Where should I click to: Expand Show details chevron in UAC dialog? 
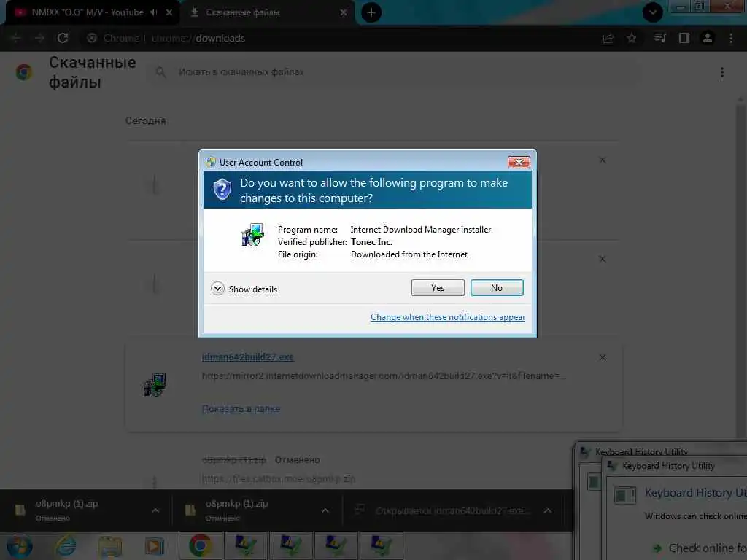tap(217, 289)
